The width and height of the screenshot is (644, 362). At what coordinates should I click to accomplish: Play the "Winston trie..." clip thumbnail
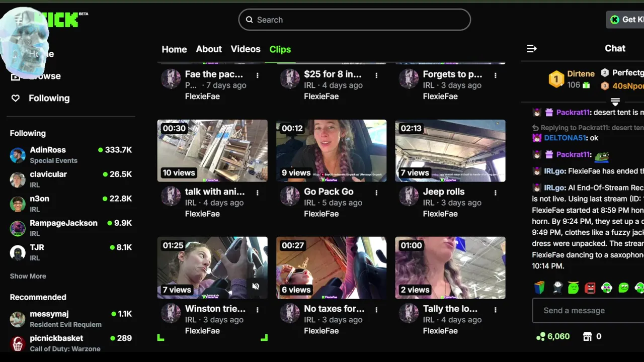(212, 267)
